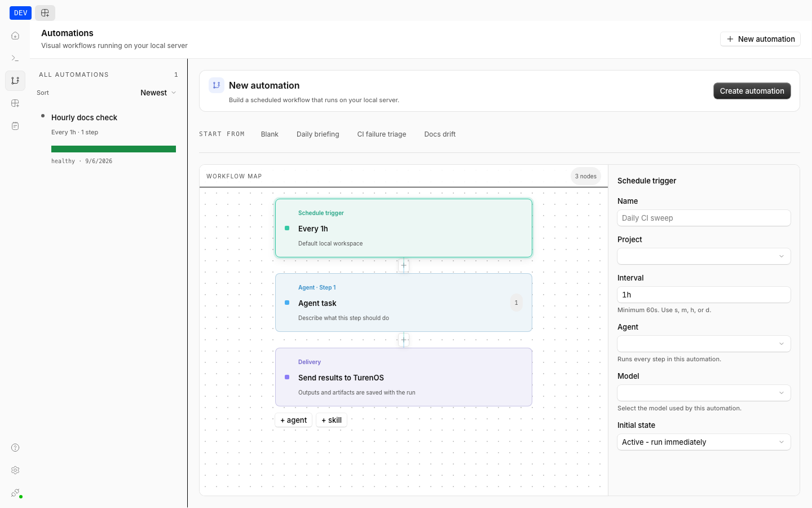Select the Hourly docs check automation
Viewport: 812px width, 508px height.
[109, 138]
